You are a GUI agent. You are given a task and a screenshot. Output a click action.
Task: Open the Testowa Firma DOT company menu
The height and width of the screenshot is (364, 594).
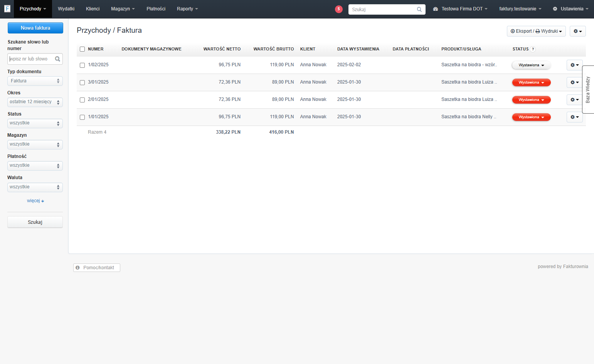pyautogui.click(x=460, y=9)
